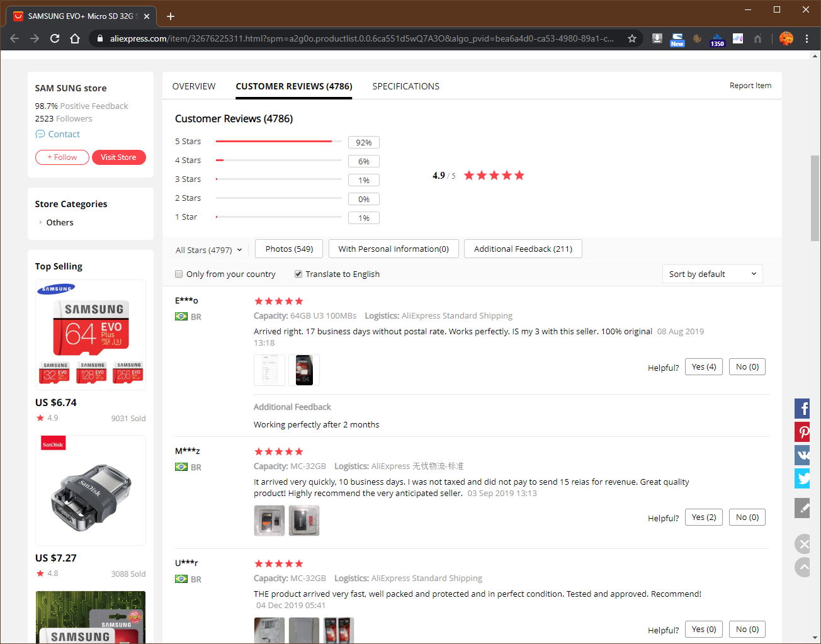Viewport: 821px width, 644px height.
Task: Reload the current page
Action: pos(55,38)
